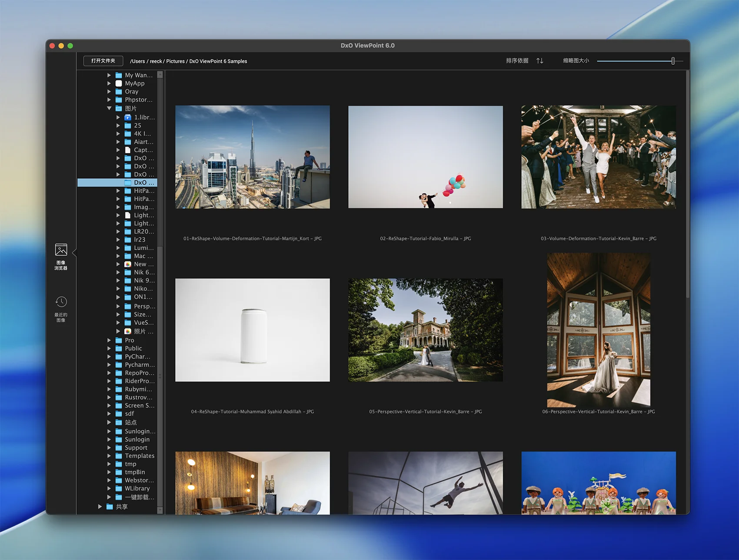Click the 04-ReShape-Tutorial-Muhammad Syahid Abdillah caption
The height and width of the screenshot is (560, 739).
click(253, 411)
